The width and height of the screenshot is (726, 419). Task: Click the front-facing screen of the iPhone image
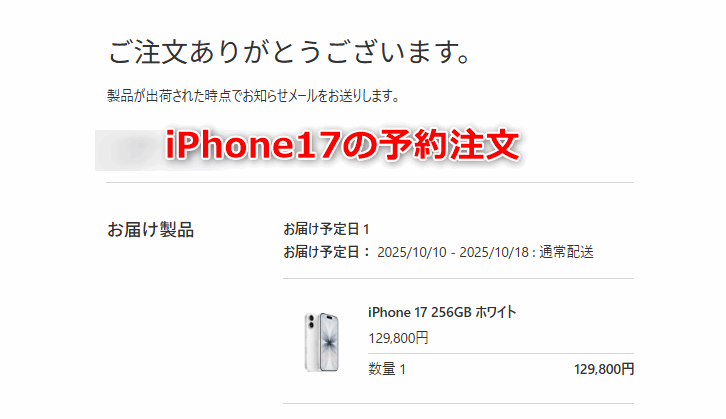point(330,343)
